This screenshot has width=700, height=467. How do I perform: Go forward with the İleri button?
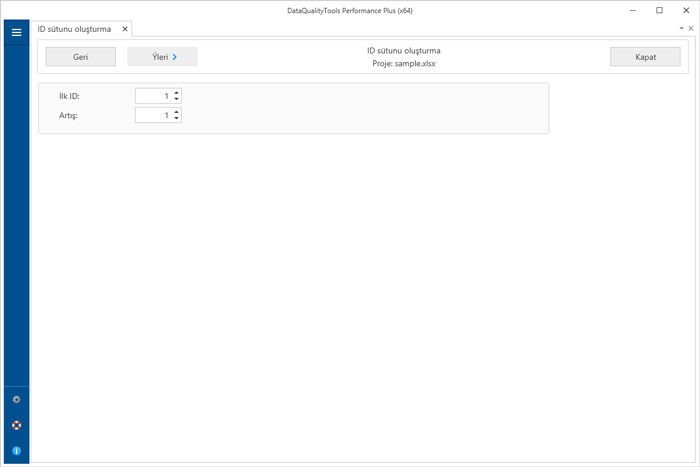coord(162,57)
